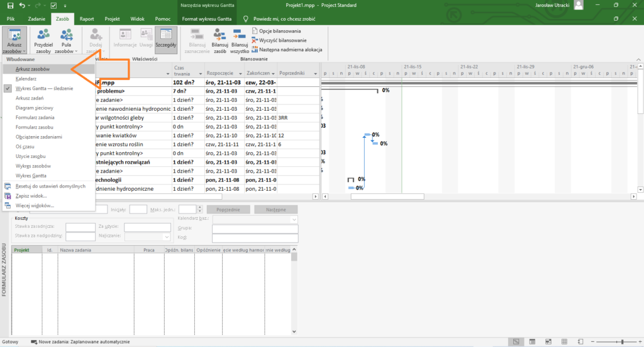Select the checked Wykres Gantta — śledzenie view

coord(43,89)
